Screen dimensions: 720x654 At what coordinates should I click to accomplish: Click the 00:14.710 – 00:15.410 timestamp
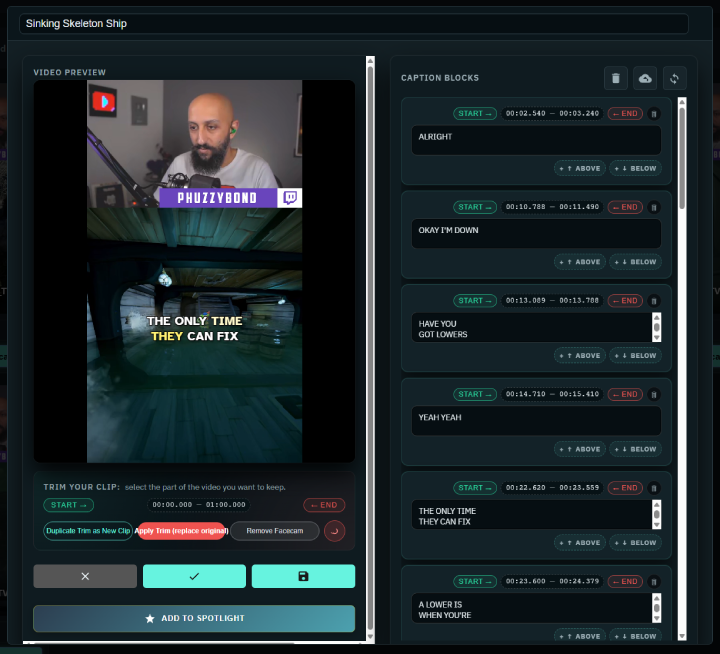[552, 395]
